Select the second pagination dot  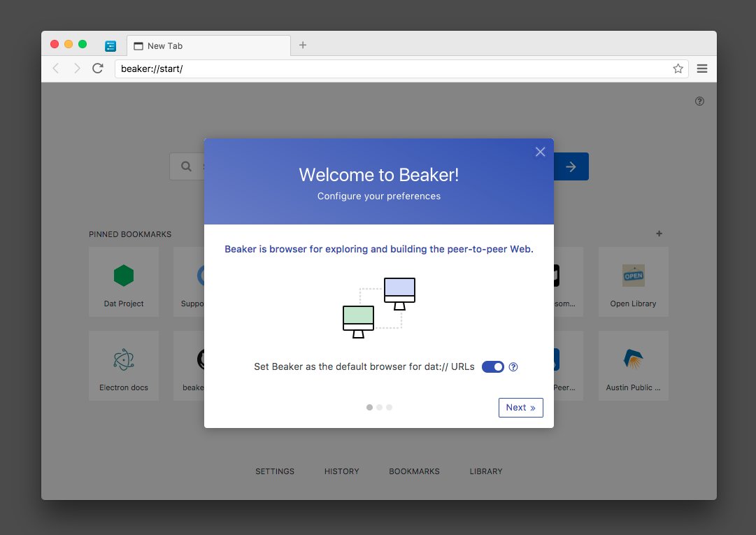pyautogui.click(x=380, y=407)
